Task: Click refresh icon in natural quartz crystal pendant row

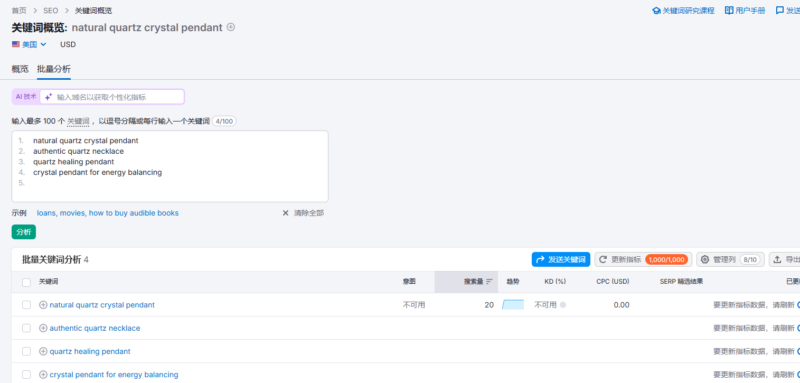Action: (798, 305)
